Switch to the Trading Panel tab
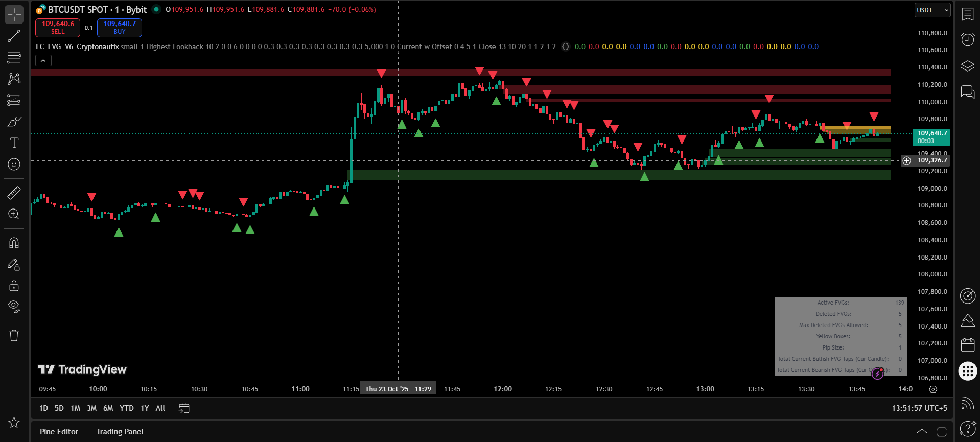The image size is (980, 442). click(x=120, y=432)
